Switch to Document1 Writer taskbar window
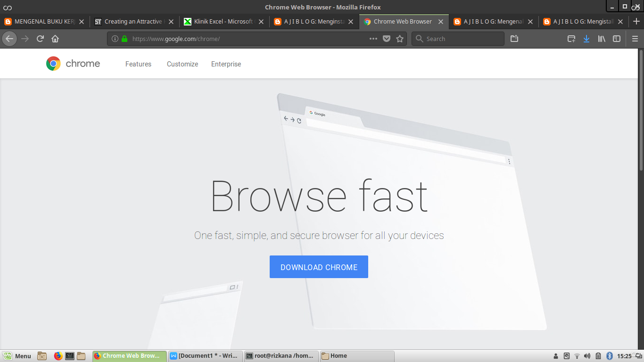The height and width of the screenshot is (362, 644). [x=205, y=356]
